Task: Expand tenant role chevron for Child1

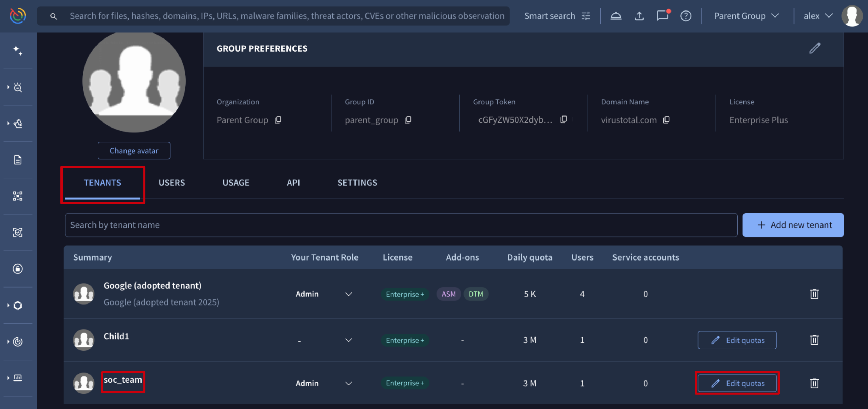Action: (x=348, y=340)
